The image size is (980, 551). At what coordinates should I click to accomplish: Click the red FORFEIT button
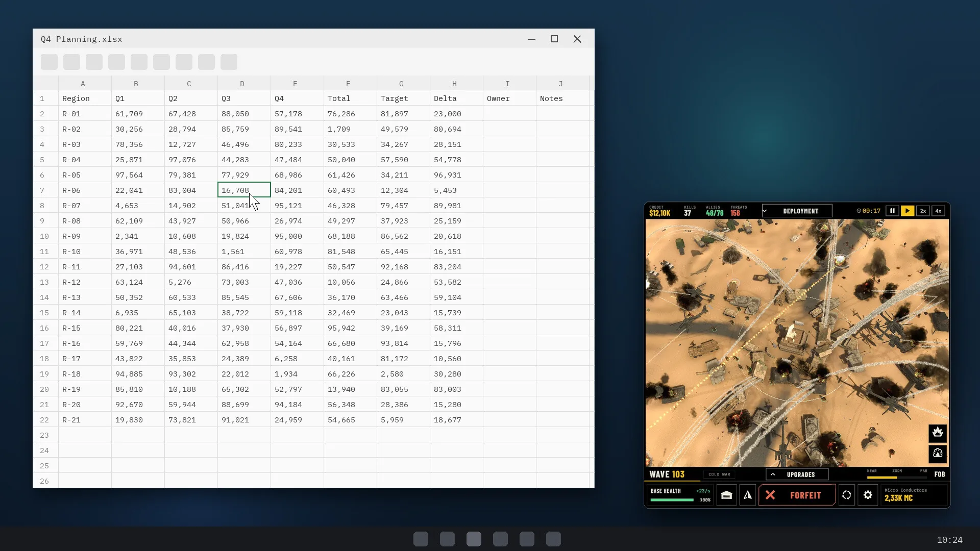pos(797,495)
